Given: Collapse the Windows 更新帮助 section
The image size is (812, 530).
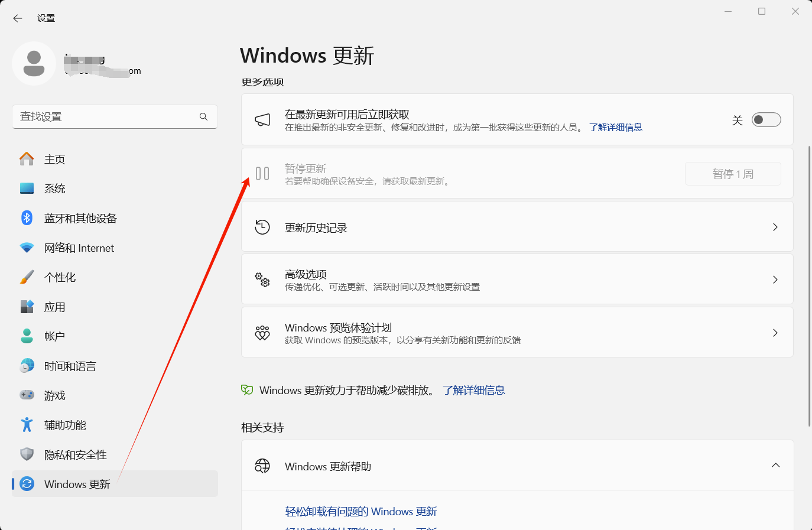Looking at the screenshot, I should click(x=776, y=466).
